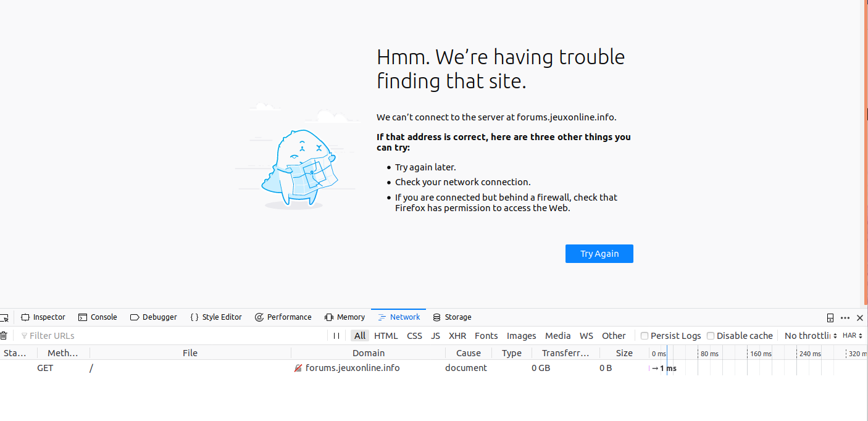This screenshot has width=868, height=421.
Task: Pause network recording with the pause icon
Action: pyautogui.click(x=336, y=336)
